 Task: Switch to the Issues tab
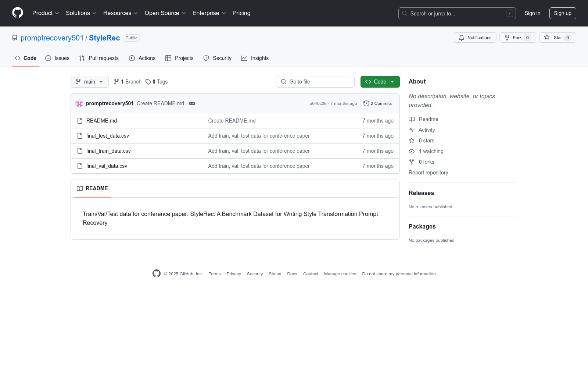coord(57,58)
